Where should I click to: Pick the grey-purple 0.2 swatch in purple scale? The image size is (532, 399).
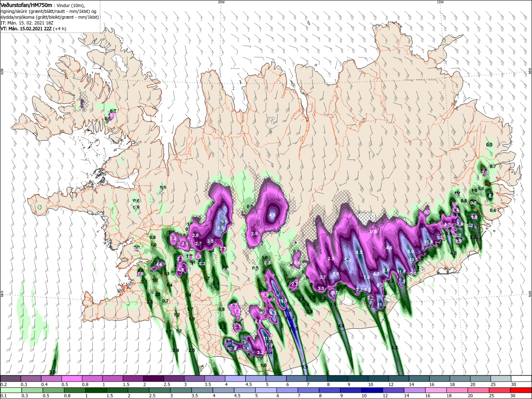click(11, 379)
